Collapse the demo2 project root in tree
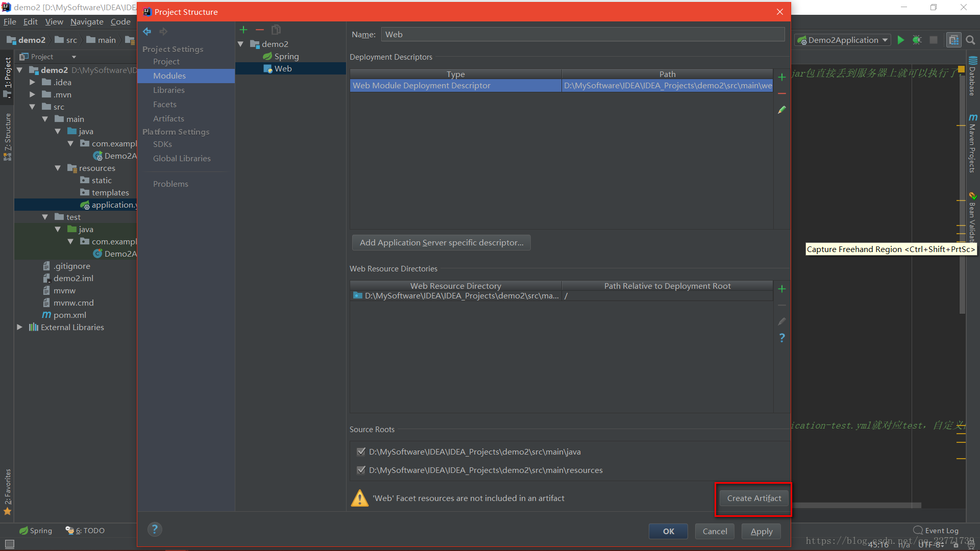The image size is (980, 551). pos(19,70)
